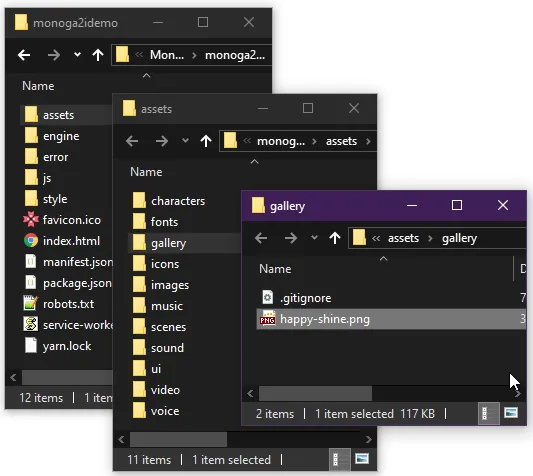Screen dimensions: 533x476
Task: Click Forward arrow in assets window
Action: (x=162, y=141)
